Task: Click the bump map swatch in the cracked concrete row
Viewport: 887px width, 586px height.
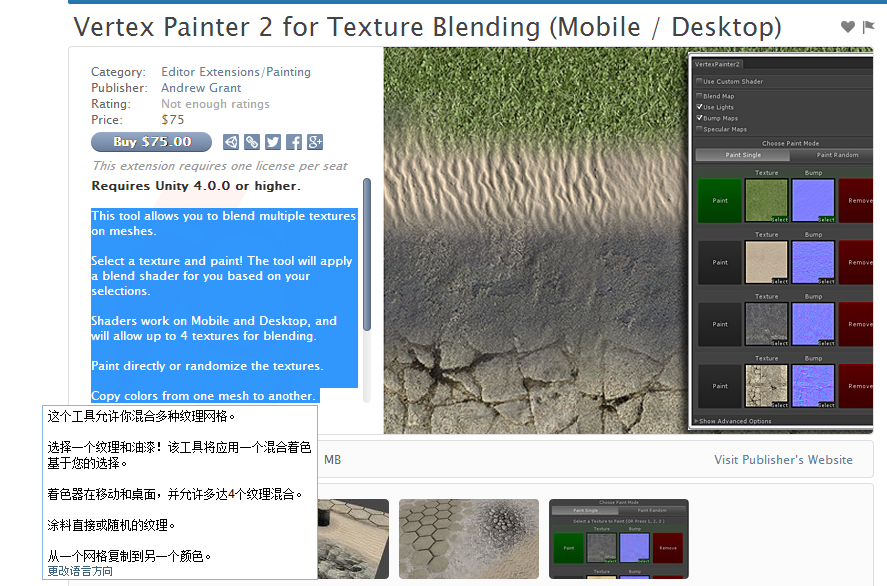Action: click(x=813, y=386)
